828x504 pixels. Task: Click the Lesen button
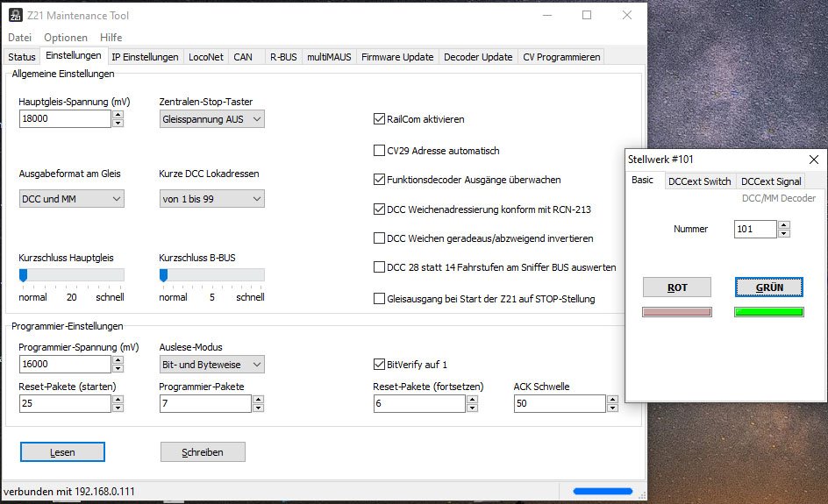pos(62,452)
